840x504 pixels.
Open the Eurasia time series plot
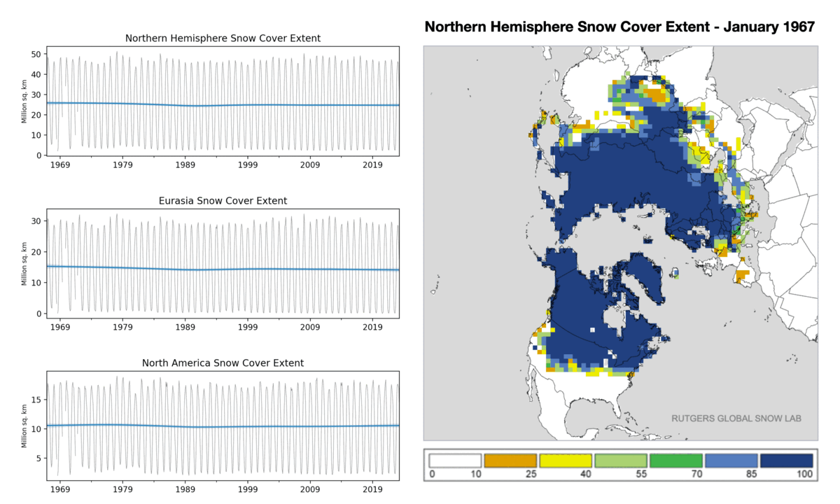[223, 263]
